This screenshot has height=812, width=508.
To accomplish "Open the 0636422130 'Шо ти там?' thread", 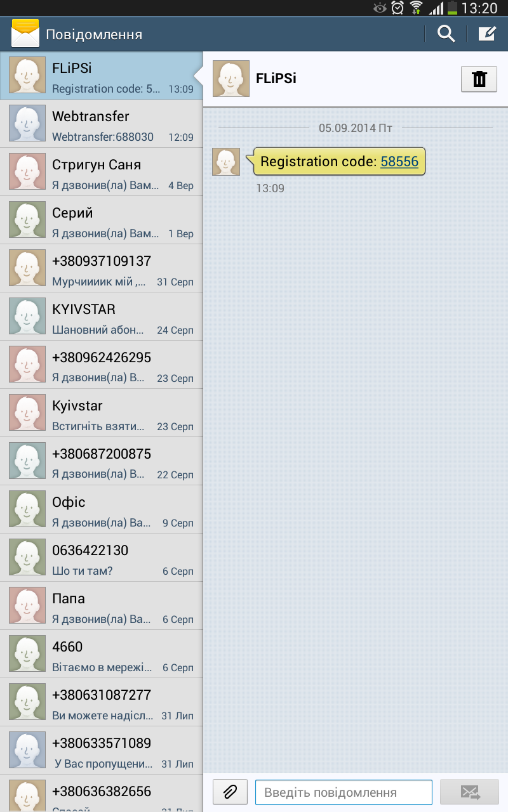I will click(102, 558).
